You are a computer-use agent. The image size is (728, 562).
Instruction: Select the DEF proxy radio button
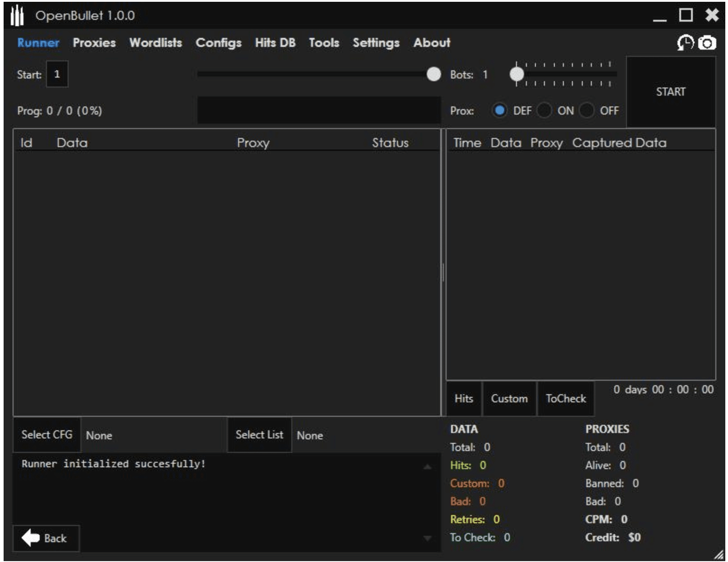[x=501, y=110]
